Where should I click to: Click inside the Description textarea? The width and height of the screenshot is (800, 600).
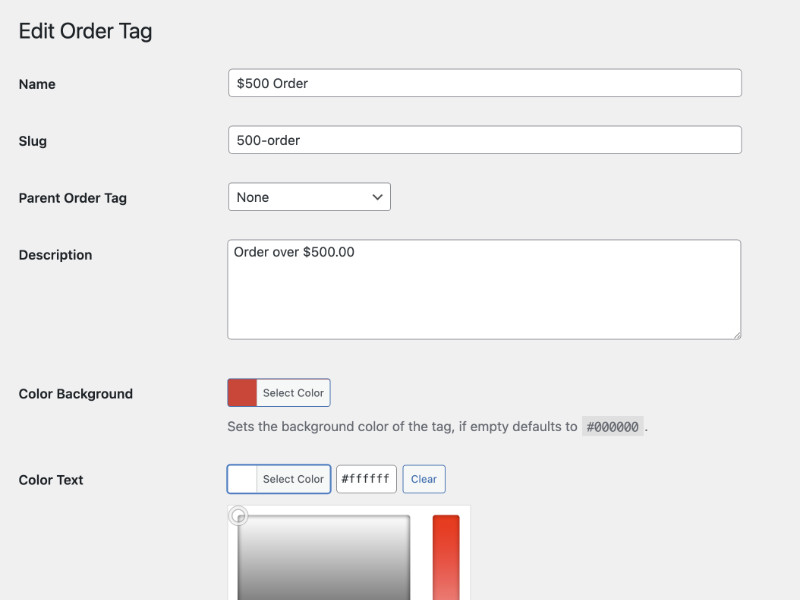pos(484,289)
